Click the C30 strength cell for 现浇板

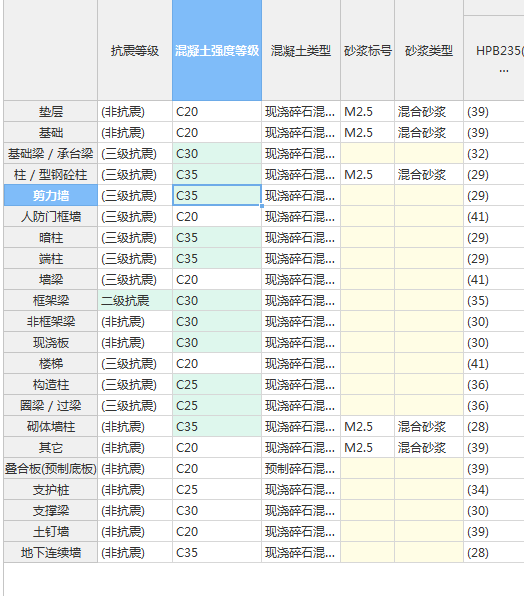[217, 342]
